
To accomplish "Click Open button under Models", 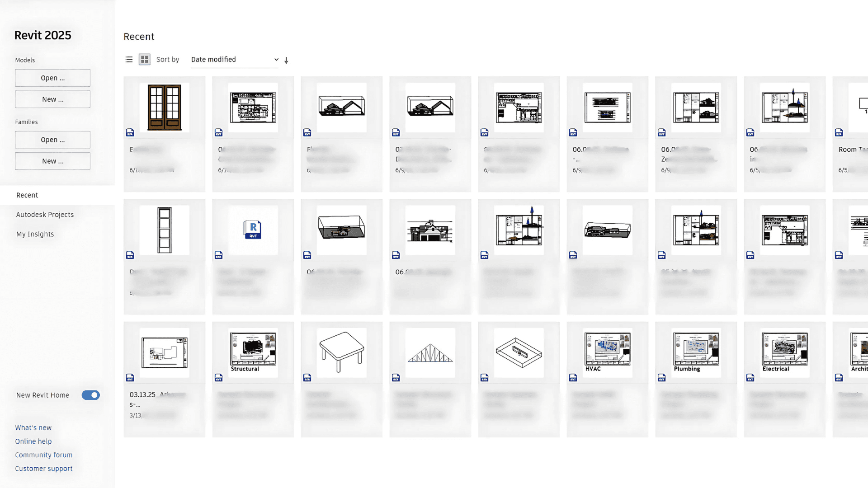I will (x=52, y=78).
